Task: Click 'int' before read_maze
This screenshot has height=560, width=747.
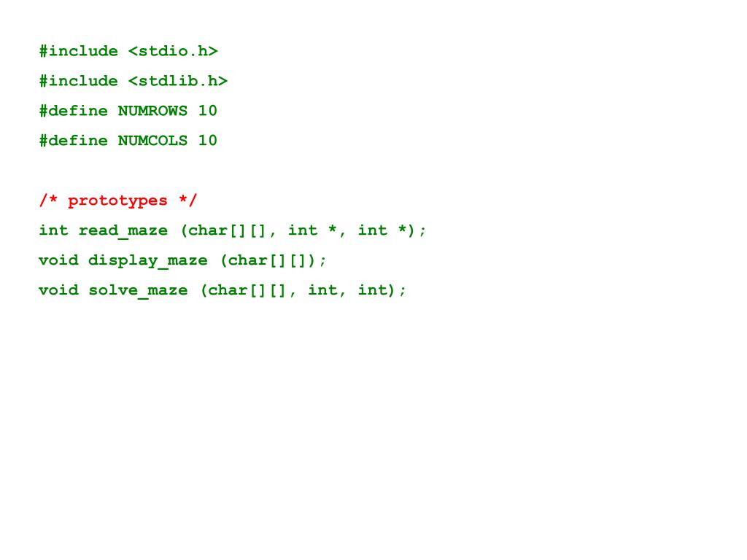Action: [x=54, y=230]
